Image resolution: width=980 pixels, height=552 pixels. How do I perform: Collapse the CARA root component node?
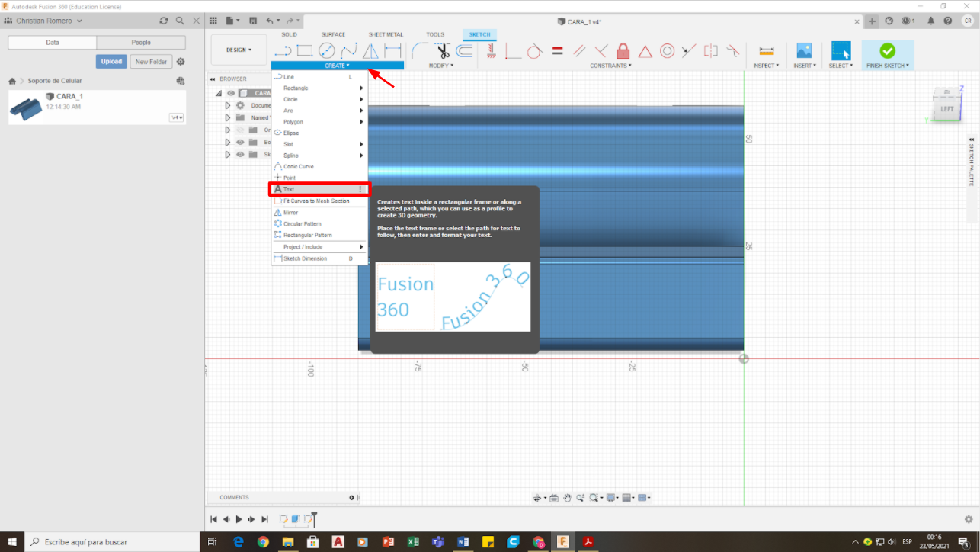pos(219,94)
